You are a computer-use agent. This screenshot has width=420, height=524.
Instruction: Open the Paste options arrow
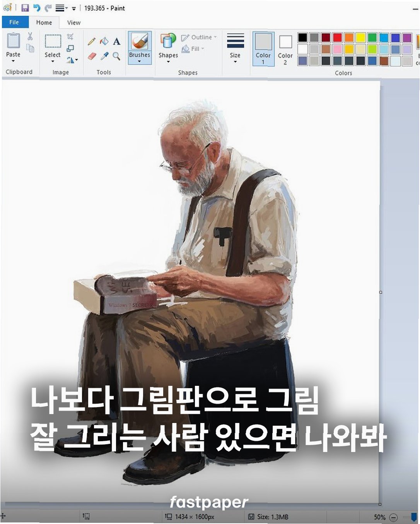13,61
